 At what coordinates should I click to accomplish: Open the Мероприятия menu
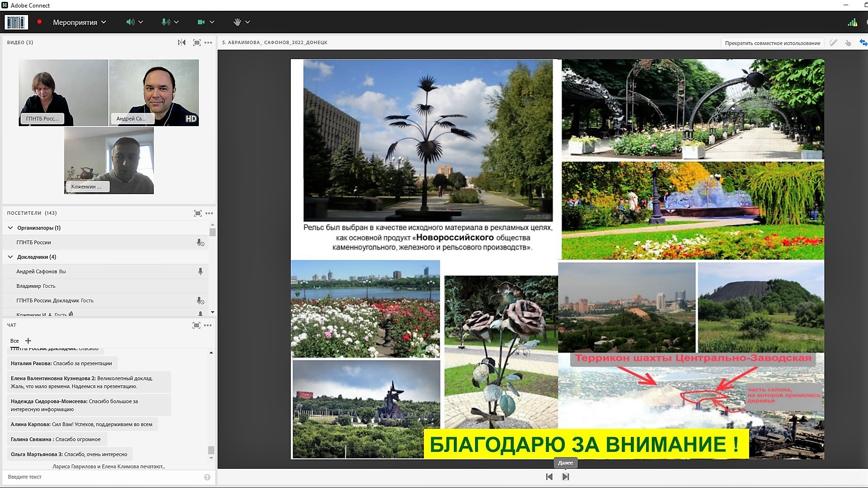point(79,22)
